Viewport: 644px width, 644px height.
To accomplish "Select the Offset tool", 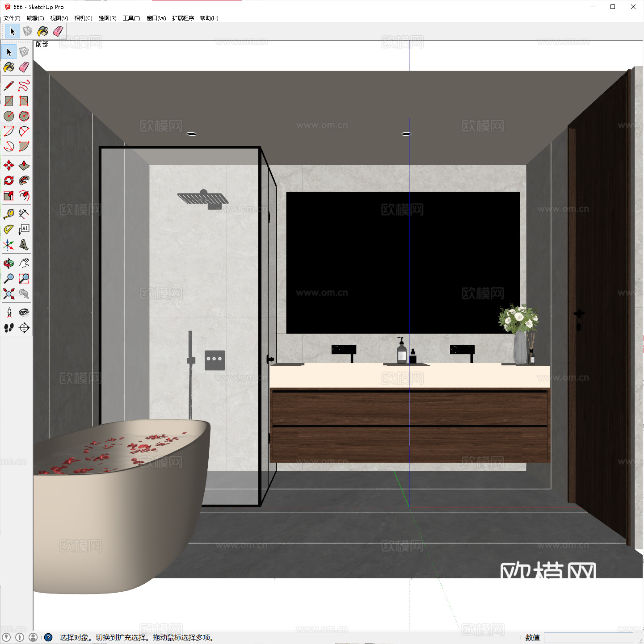I will [24, 196].
